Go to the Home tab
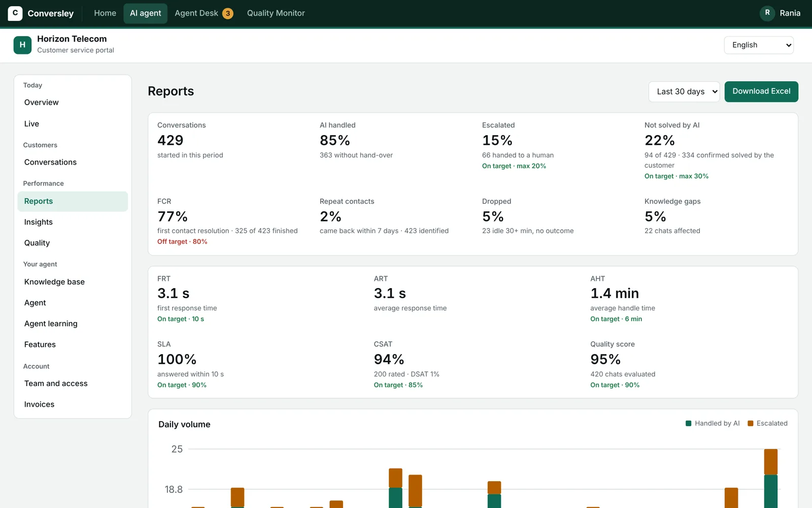 tap(105, 13)
